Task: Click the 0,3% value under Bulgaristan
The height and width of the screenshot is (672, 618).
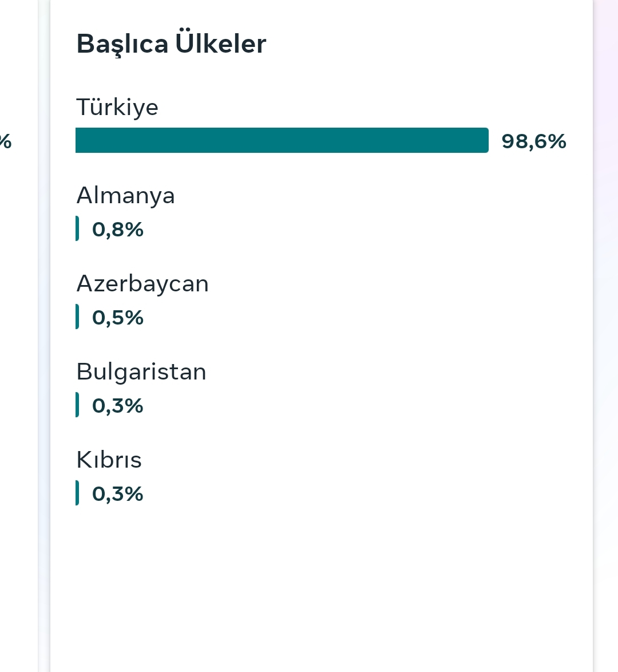Action: (117, 405)
